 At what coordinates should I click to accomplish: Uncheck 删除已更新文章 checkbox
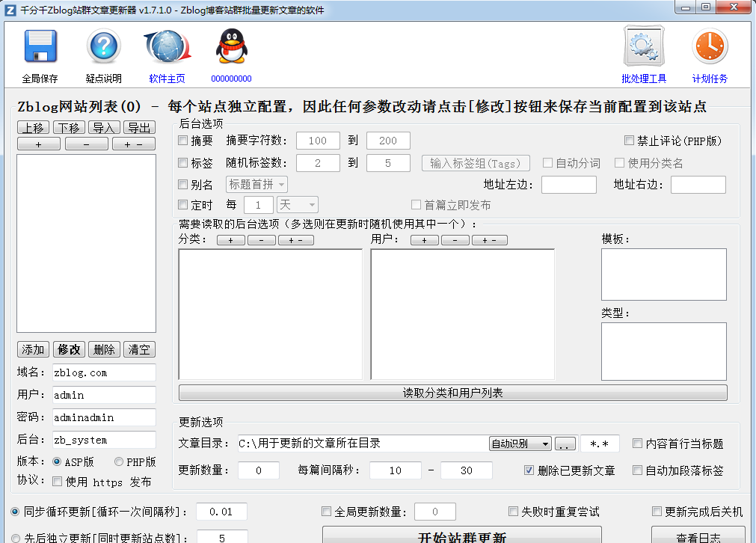(x=529, y=470)
